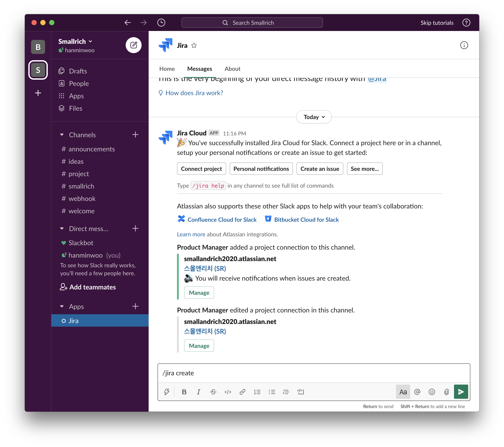Open conversation details info icon
The image size is (504, 447).
pos(464,45)
